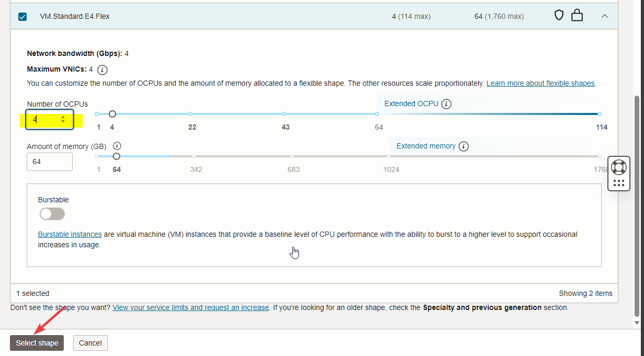Follow View your service limits link
Image resolution: width=644 pixels, height=356 pixels.
[191, 307]
